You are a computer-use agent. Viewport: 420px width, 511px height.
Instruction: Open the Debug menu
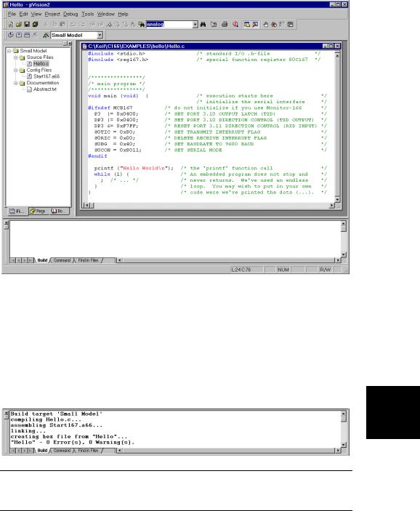(70, 14)
